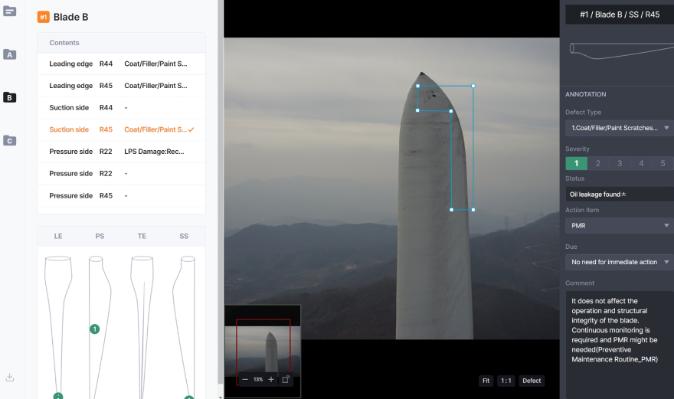Viewport: 674px width, 399px height.
Task: Zoom out with the minus icon
Action: pyautogui.click(x=245, y=380)
